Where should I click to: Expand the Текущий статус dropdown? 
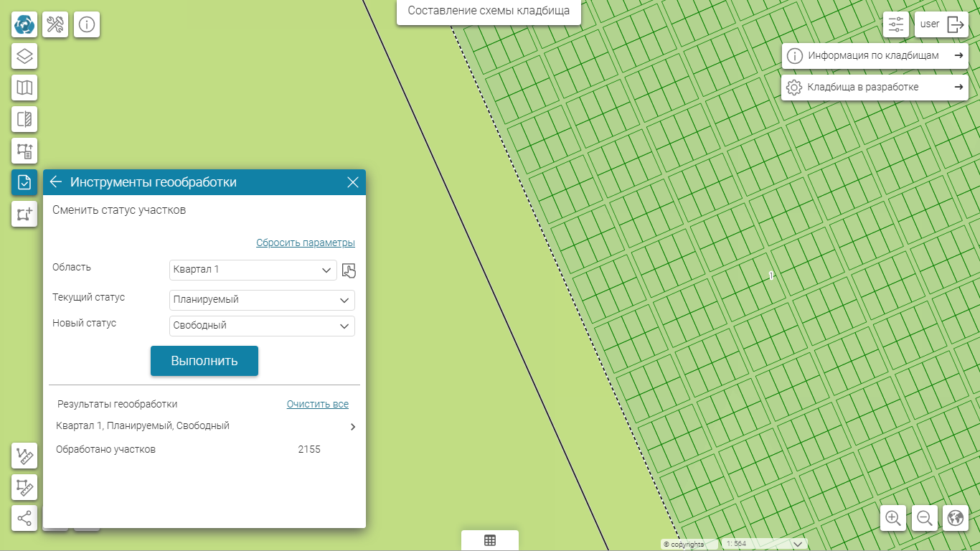[x=262, y=300]
